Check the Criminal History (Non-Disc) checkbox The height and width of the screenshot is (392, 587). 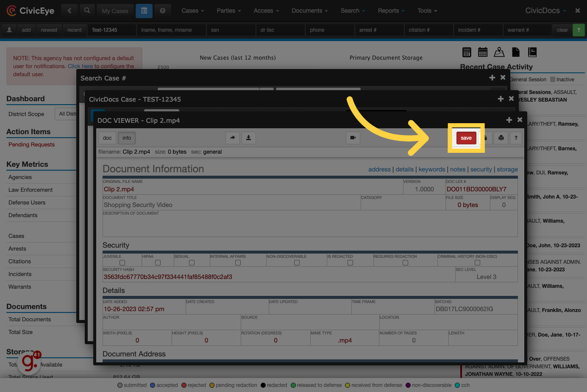pos(477,263)
